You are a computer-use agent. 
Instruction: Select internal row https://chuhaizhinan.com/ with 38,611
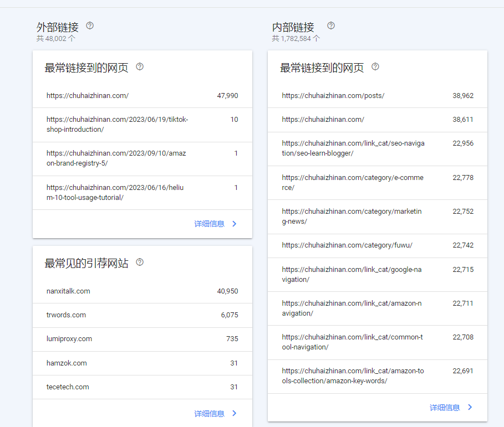tap(378, 120)
